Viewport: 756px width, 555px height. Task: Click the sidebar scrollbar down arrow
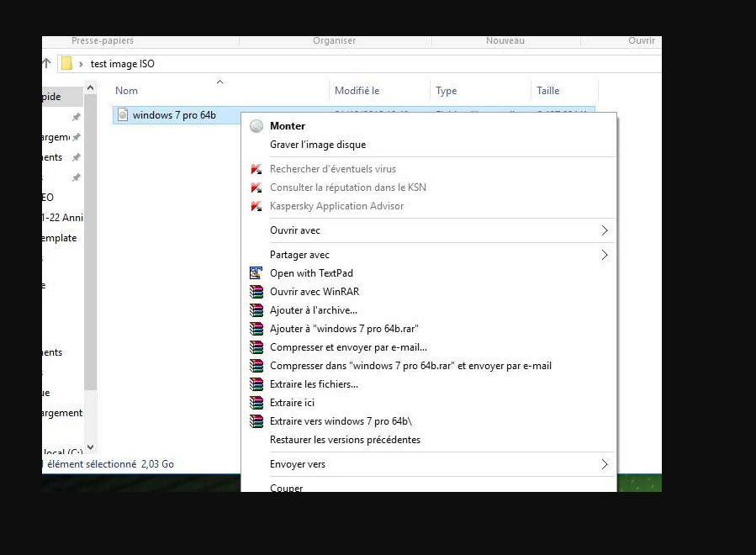(x=90, y=447)
